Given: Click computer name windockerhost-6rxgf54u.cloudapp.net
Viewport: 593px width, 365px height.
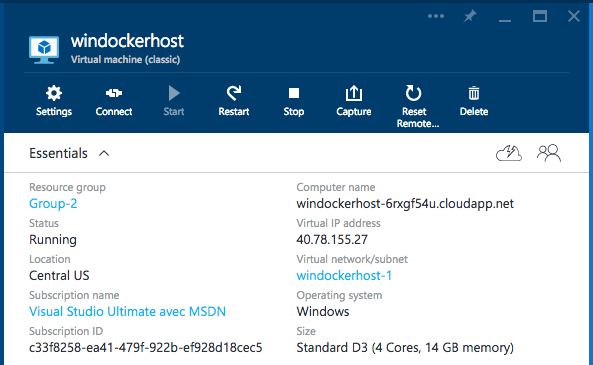Looking at the screenshot, I should point(405,203).
